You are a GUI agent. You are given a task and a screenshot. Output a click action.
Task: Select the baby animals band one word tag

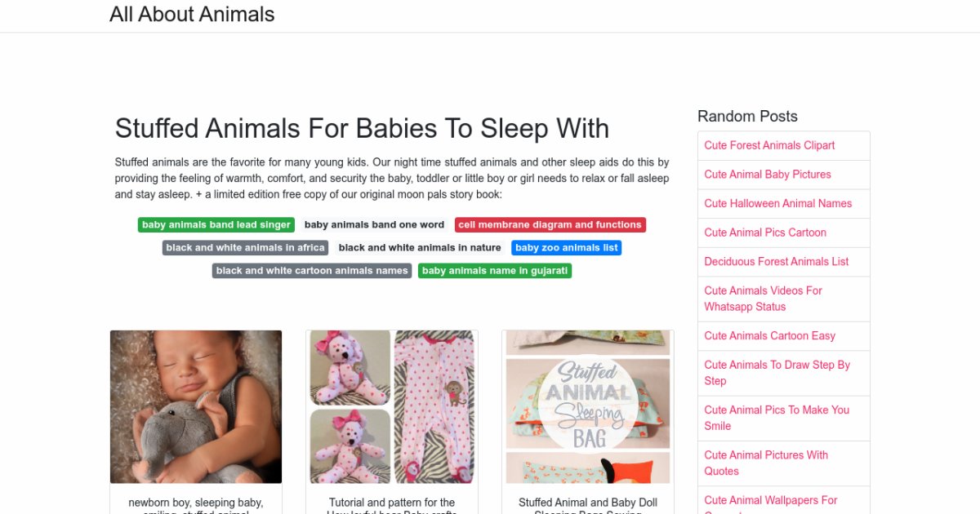pyautogui.click(x=374, y=225)
